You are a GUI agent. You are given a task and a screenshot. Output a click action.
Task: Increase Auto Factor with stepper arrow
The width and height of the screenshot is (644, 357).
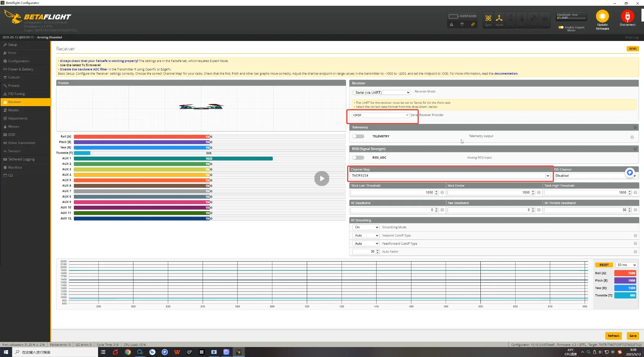click(378, 251)
